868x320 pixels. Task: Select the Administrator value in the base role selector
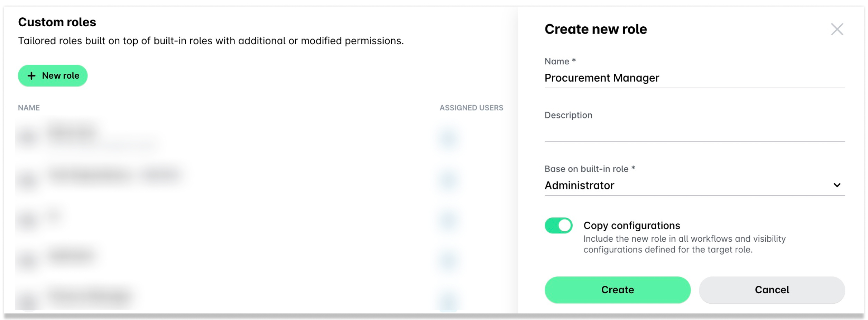pyautogui.click(x=580, y=186)
